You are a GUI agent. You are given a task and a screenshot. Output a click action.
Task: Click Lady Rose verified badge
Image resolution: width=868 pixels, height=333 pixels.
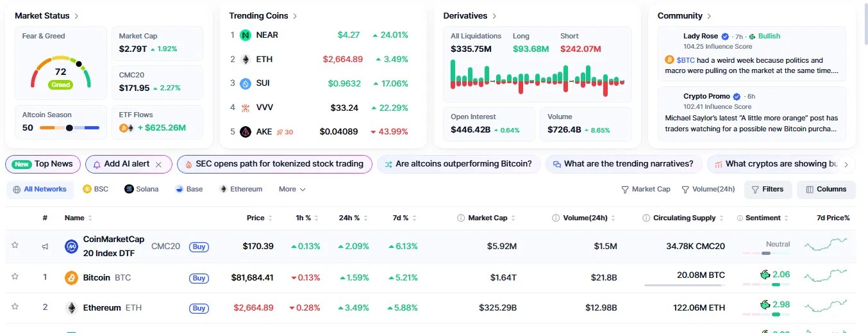(725, 37)
